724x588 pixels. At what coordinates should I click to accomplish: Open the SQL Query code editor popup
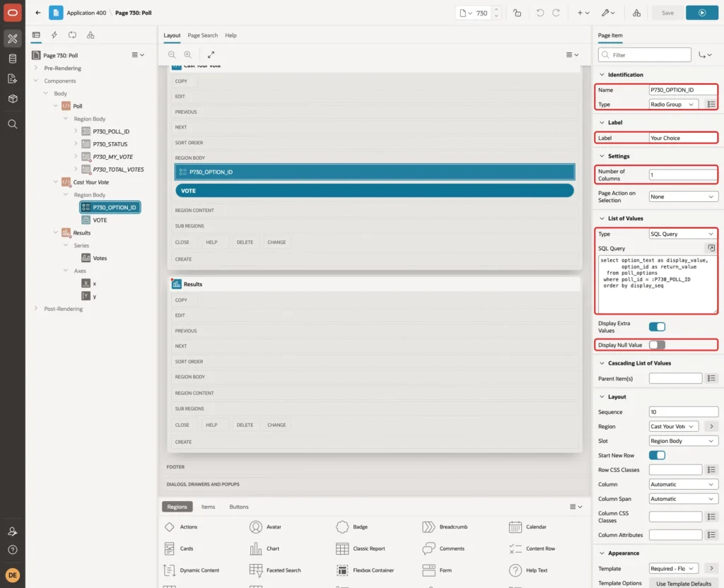[711, 248]
